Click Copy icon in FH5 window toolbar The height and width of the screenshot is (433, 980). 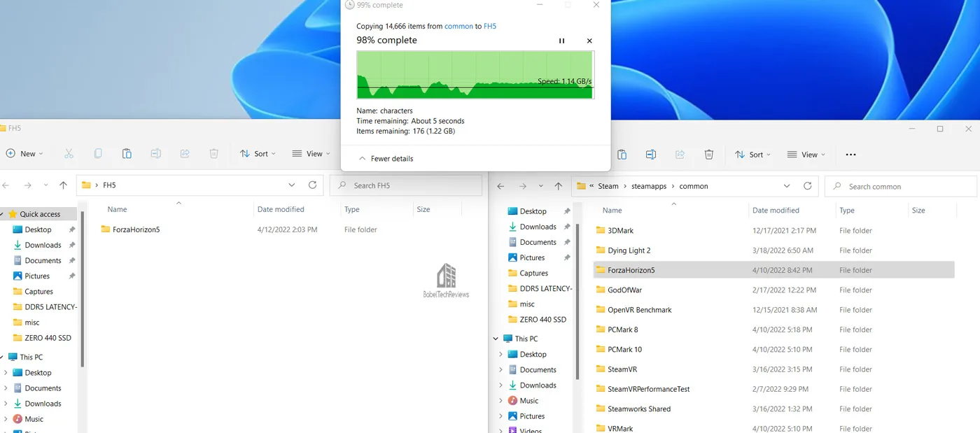[98, 154]
